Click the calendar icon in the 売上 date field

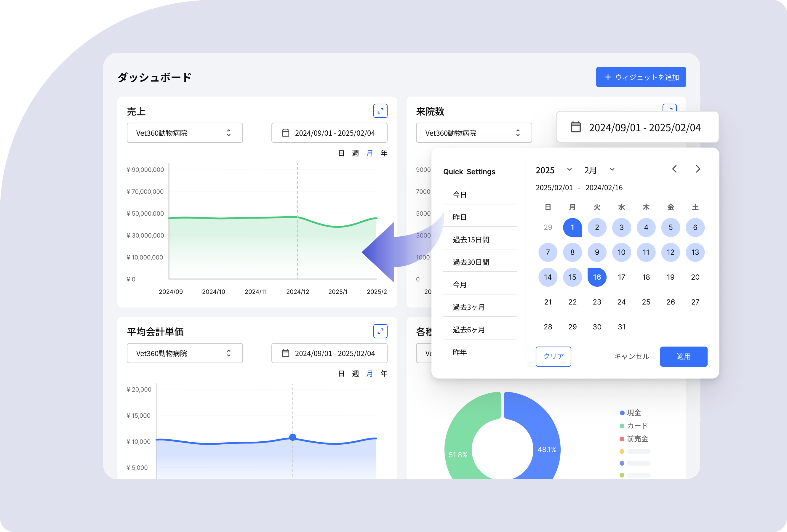coord(285,133)
